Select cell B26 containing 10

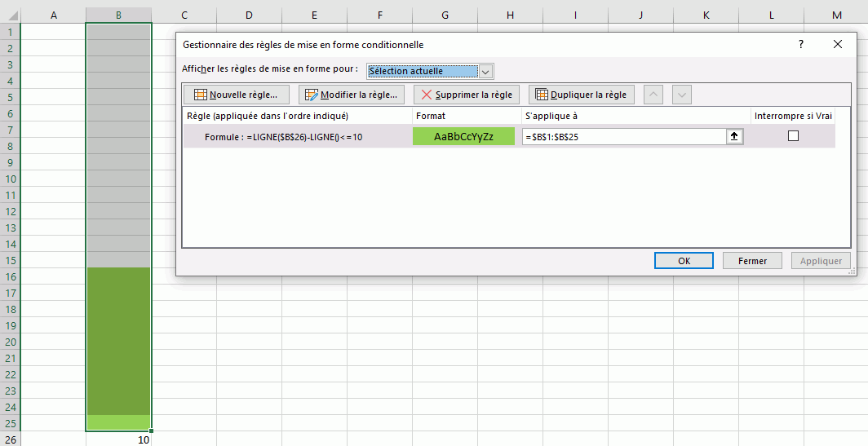[x=118, y=439]
